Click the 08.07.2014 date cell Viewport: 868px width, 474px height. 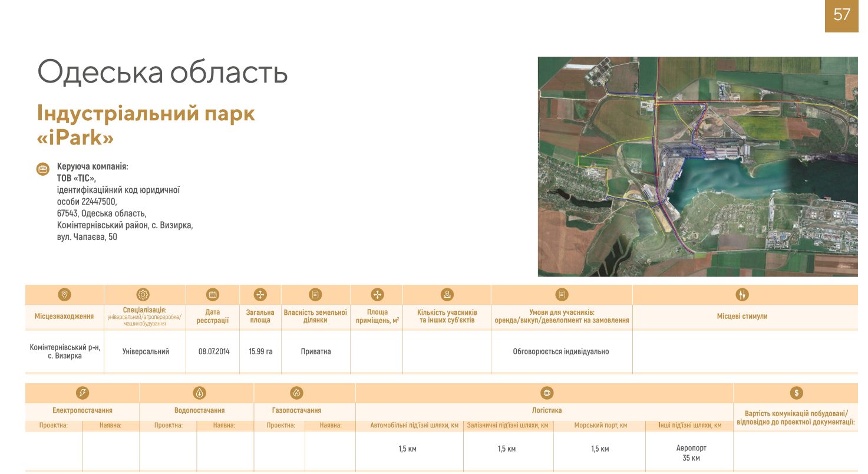pos(214,352)
